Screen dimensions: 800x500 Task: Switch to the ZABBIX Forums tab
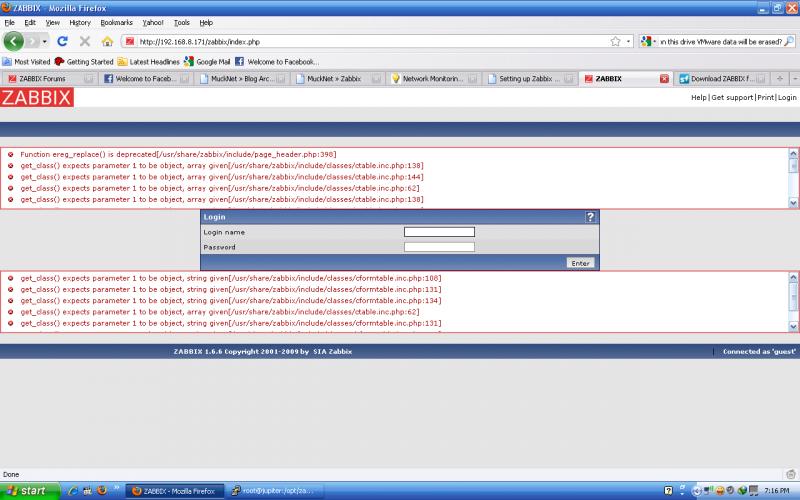pos(49,79)
